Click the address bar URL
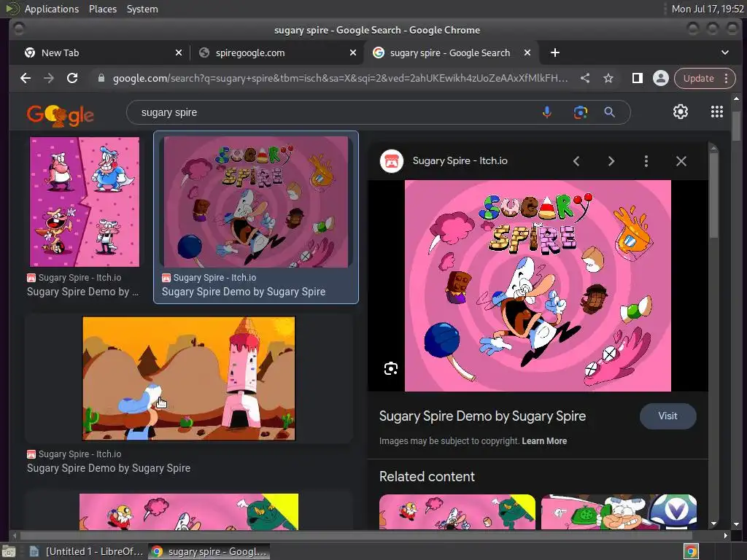The image size is (747, 560). click(x=340, y=78)
